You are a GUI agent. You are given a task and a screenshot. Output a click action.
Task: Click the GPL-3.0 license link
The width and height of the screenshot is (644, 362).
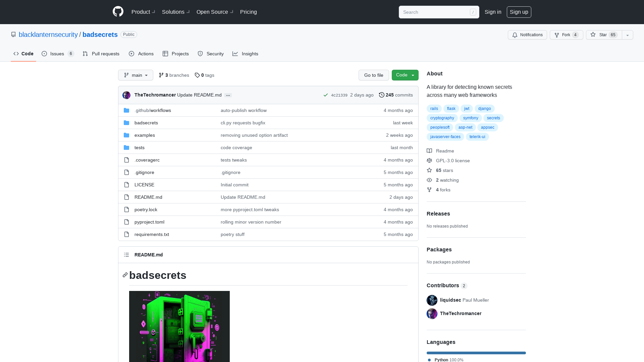pos(452,160)
